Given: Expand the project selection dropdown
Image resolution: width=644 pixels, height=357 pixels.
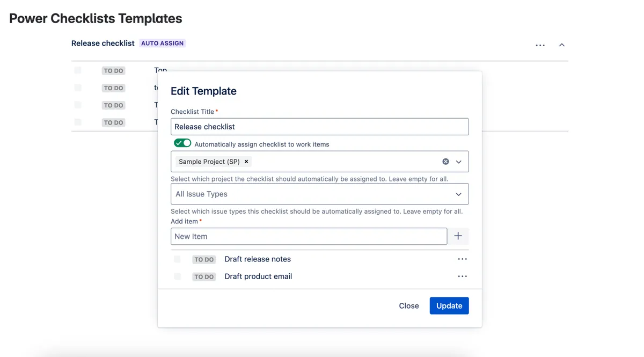Looking at the screenshot, I should pyautogui.click(x=459, y=162).
